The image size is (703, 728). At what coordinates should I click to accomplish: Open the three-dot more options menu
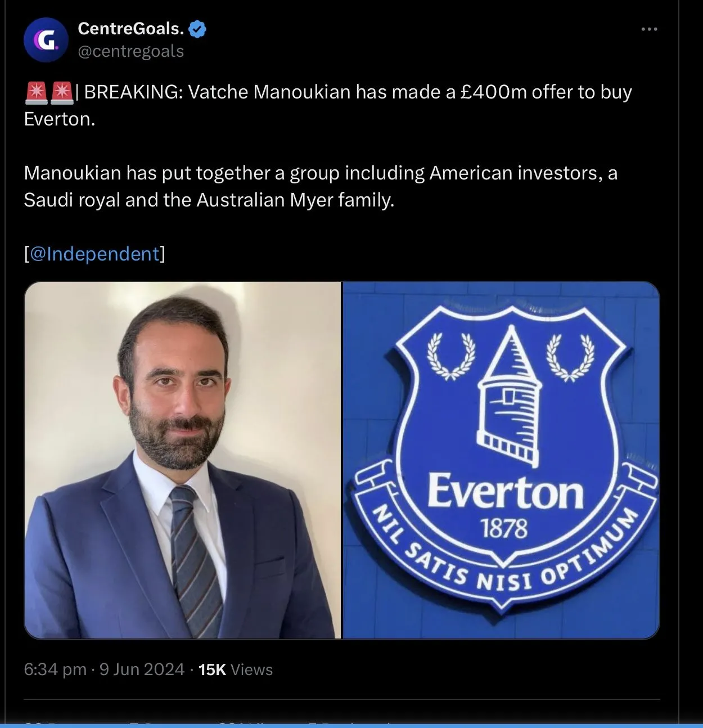point(649,29)
